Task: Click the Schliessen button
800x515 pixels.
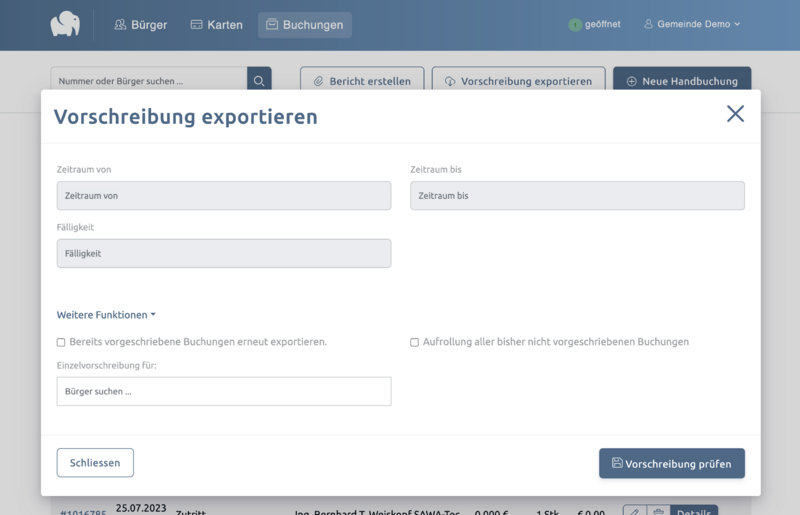Action: pos(95,462)
